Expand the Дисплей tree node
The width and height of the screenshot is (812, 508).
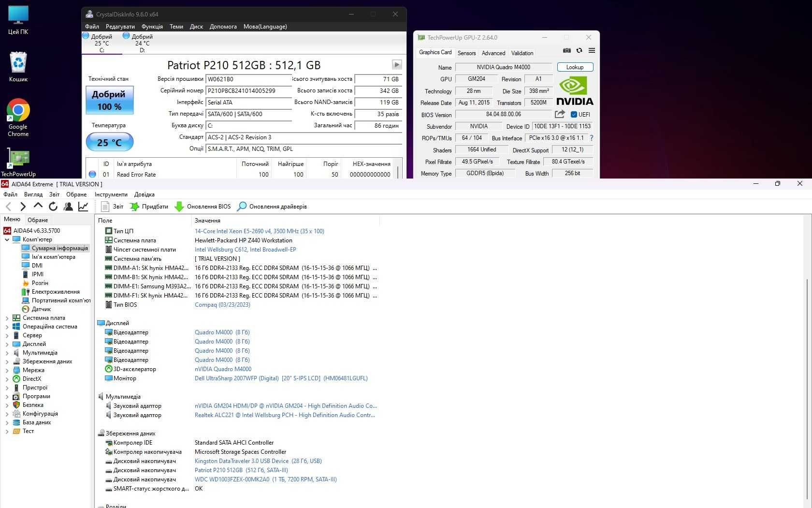pyautogui.click(x=7, y=344)
